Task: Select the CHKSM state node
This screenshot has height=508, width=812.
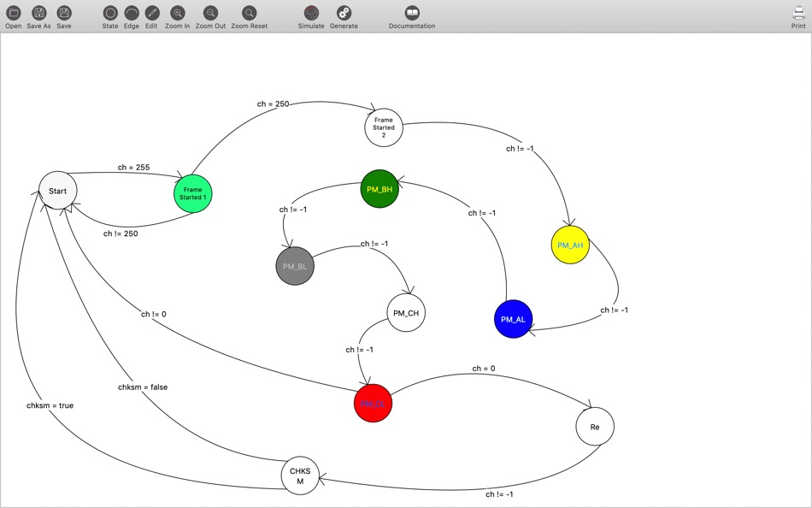Action: (300, 476)
